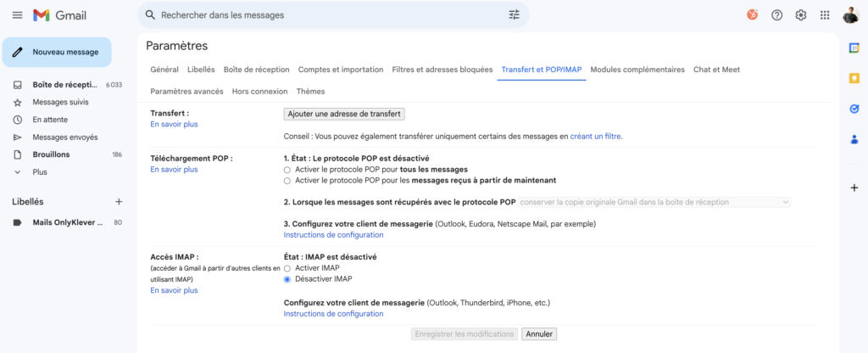Create new label with plus icon

click(x=119, y=202)
